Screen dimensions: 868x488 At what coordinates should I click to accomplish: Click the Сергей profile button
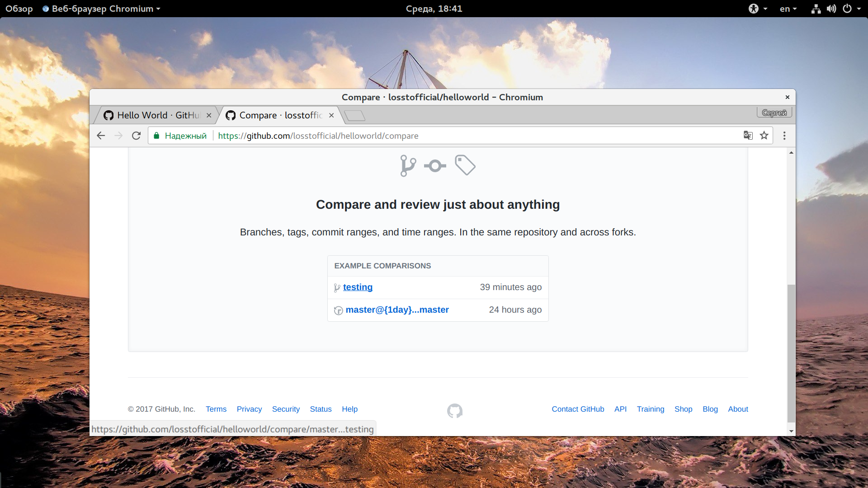point(774,113)
